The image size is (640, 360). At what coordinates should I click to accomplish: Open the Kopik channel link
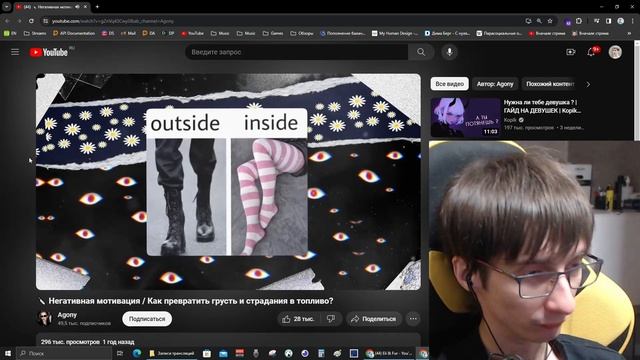[x=510, y=120]
